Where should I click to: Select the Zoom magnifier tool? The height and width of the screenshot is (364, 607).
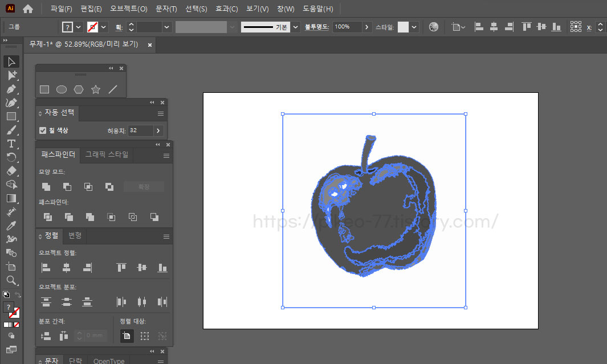[11, 280]
